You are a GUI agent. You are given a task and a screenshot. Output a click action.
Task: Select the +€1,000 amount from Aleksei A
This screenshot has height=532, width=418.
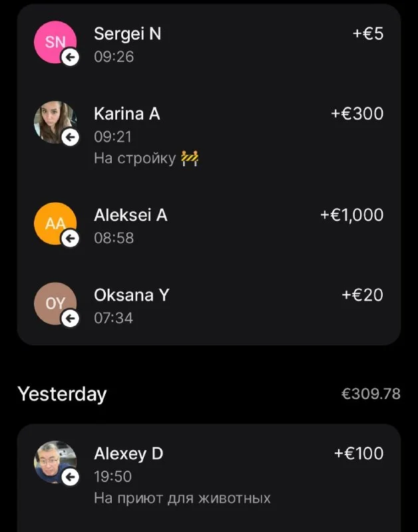point(351,215)
